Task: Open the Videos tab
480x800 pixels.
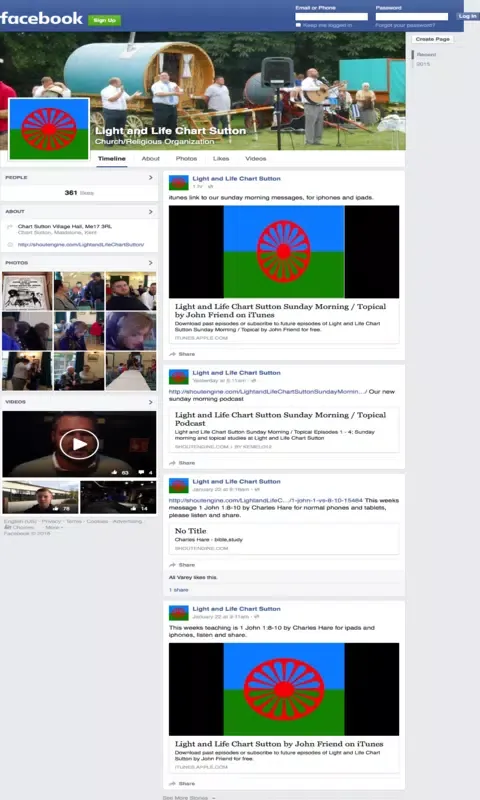Action: (x=256, y=159)
